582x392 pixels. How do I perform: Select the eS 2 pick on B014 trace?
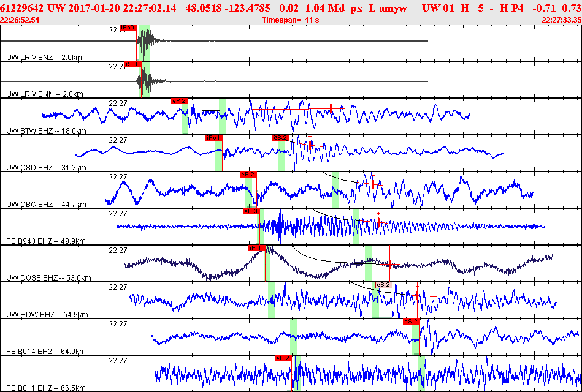coord(410,321)
